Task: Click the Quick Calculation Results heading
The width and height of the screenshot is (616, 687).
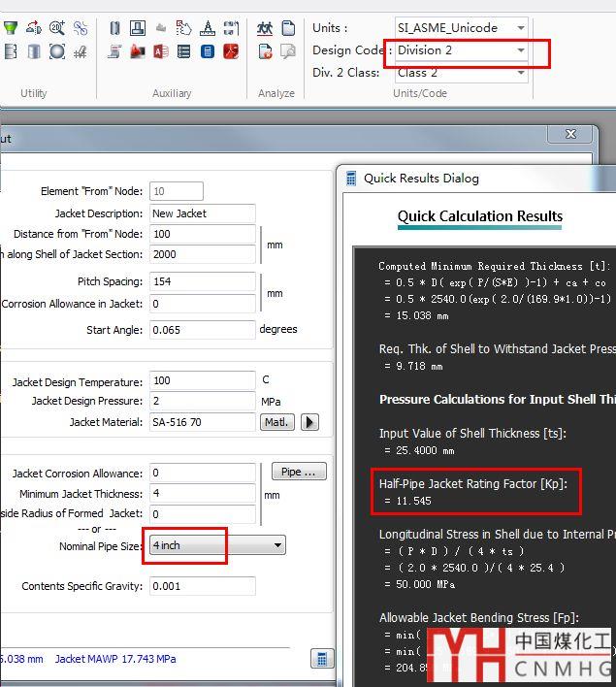Action: (x=480, y=216)
